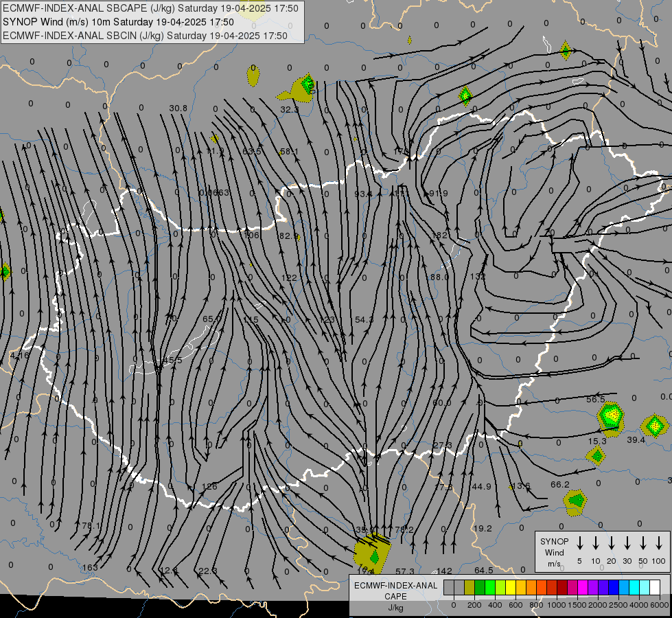Click the 39.4 value on the map
Viewport: 672px width, 618px height.
tap(636, 440)
